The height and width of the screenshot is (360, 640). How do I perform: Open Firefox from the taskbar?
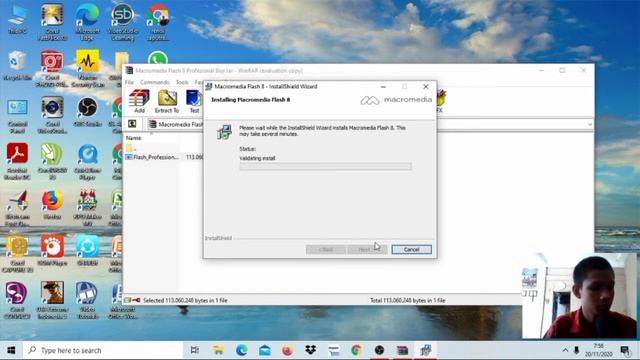coord(287,350)
